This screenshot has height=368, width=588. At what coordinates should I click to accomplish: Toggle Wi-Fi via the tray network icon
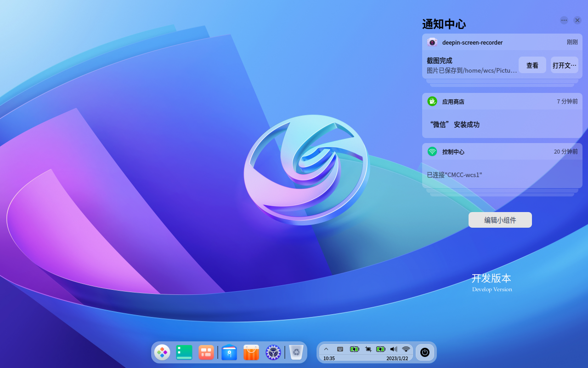tap(406, 349)
